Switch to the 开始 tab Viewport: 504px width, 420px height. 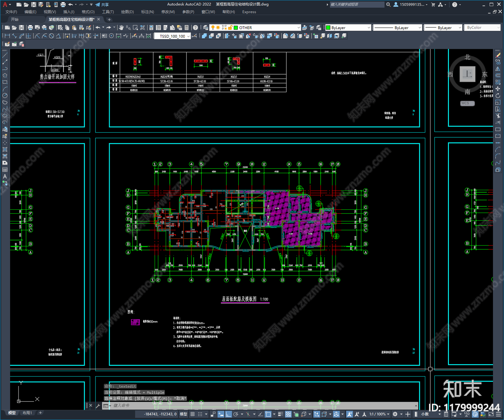coord(15,20)
